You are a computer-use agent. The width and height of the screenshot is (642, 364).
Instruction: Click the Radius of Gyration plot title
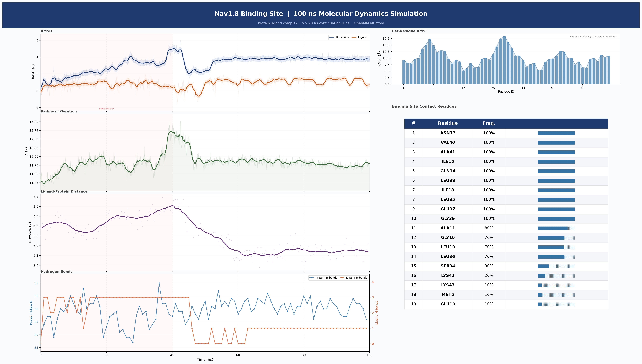[x=59, y=111]
